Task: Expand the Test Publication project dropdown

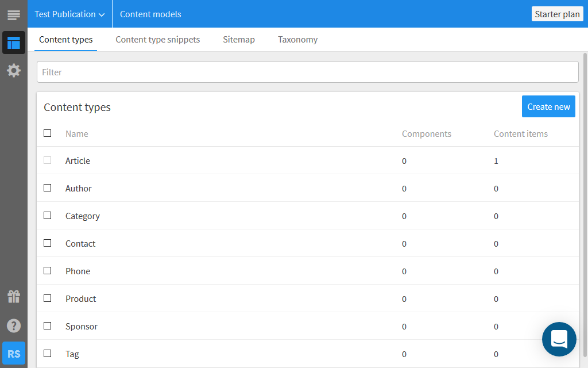Action: coord(69,14)
